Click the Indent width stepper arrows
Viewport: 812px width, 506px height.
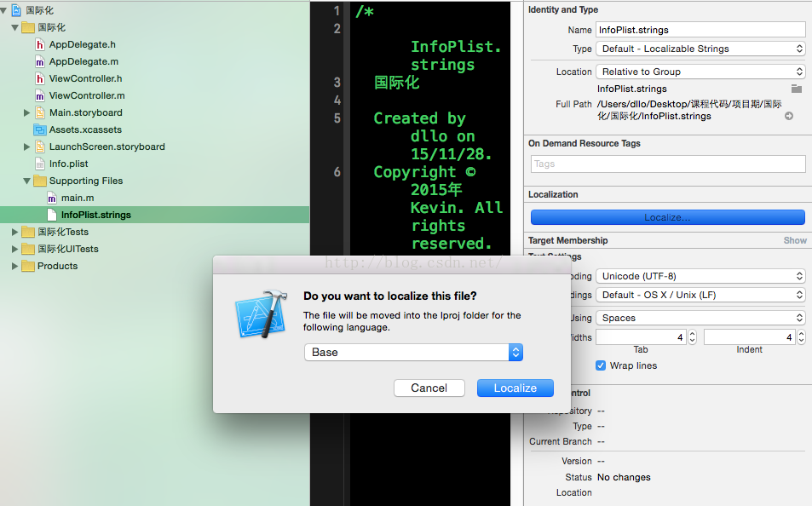tap(801, 337)
